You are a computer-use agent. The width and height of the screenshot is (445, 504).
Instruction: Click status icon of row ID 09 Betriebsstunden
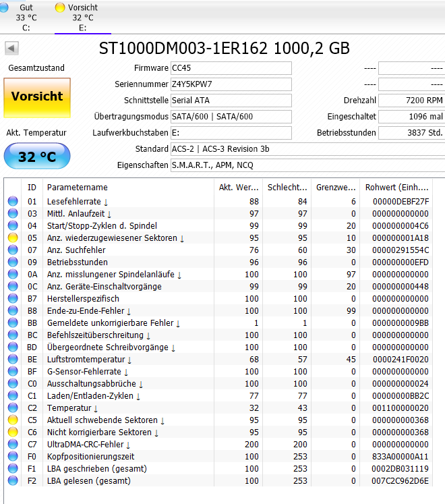[13, 262]
